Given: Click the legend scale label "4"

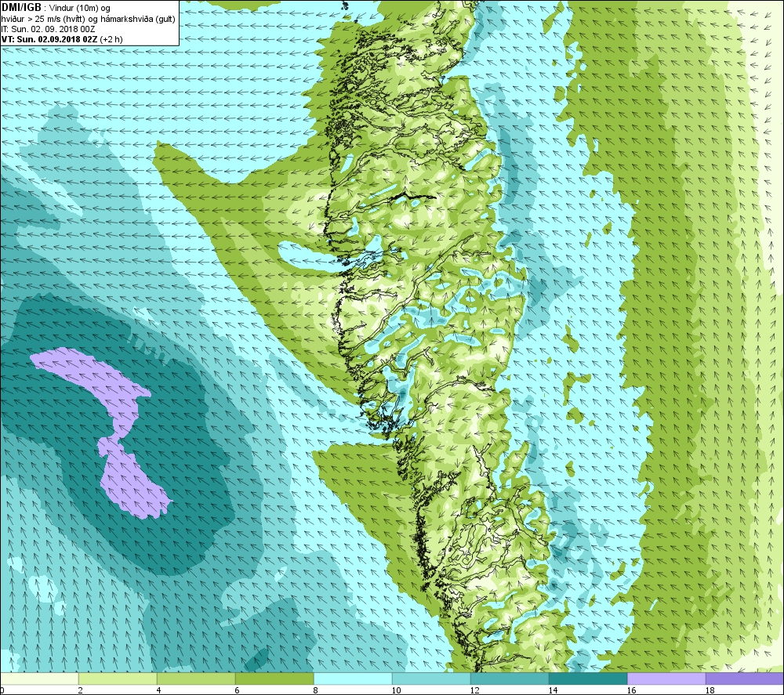Looking at the screenshot, I should coord(159,690).
